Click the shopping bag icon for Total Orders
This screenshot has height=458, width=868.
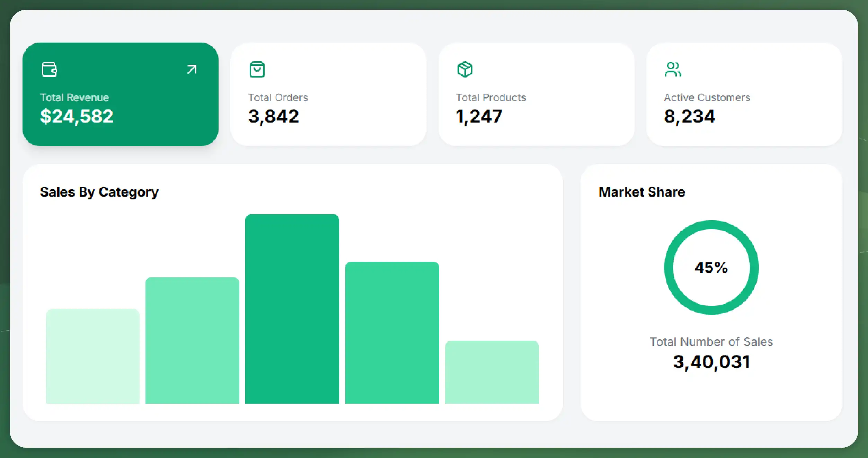pyautogui.click(x=257, y=69)
